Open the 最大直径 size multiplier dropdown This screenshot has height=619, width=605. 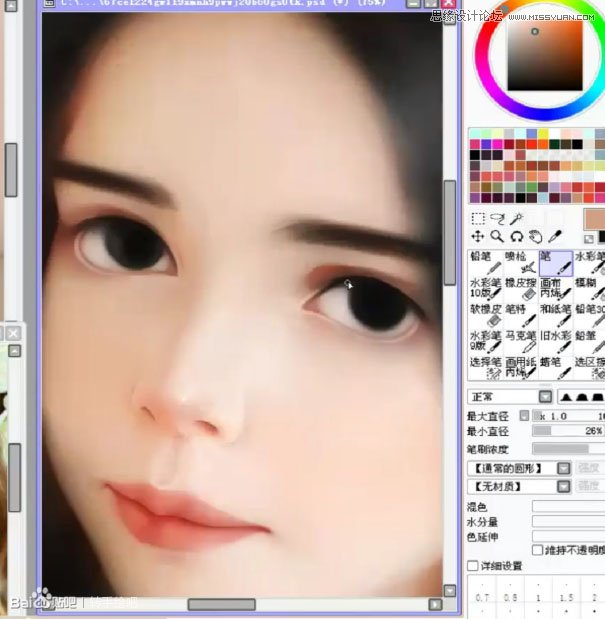click(x=524, y=416)
